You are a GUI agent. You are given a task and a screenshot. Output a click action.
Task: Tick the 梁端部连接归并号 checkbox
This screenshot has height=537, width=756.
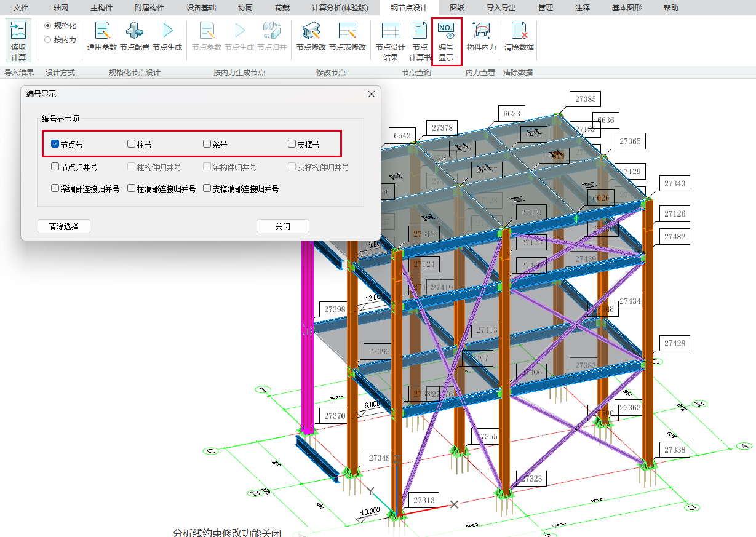[55, 189]
